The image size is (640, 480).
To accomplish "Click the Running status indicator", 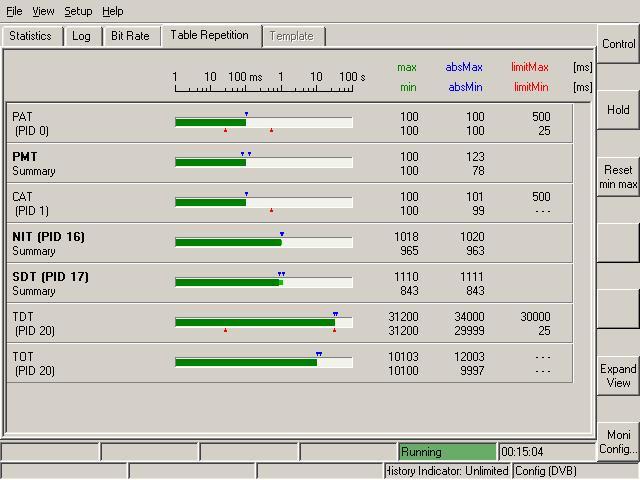I will click(447, 452).
